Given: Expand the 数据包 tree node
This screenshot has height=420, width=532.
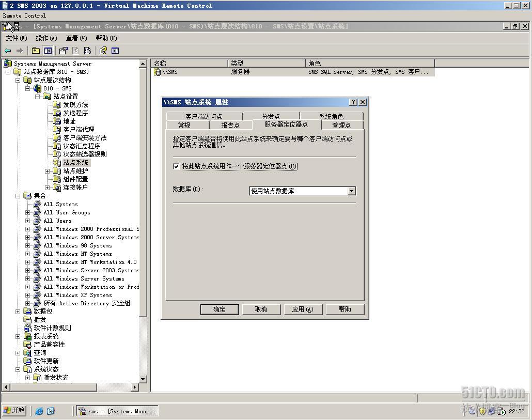Looking at the screenshot, I should (18, 312).
